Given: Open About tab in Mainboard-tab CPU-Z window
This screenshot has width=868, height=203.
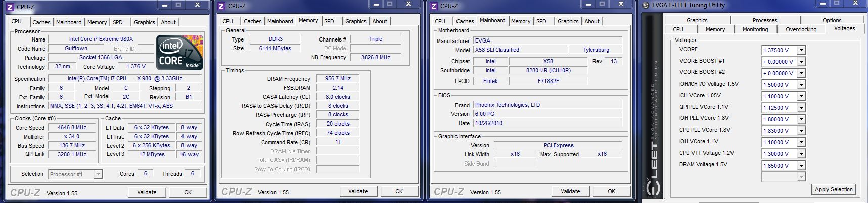Looking at the screenshot, I should click(592, 21).
